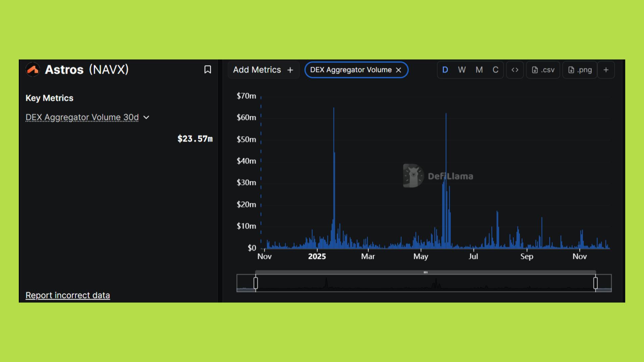644x362 pixels.
Task: Remove the DEX Aggregator Volume metric chip
Action: point(398,70)
